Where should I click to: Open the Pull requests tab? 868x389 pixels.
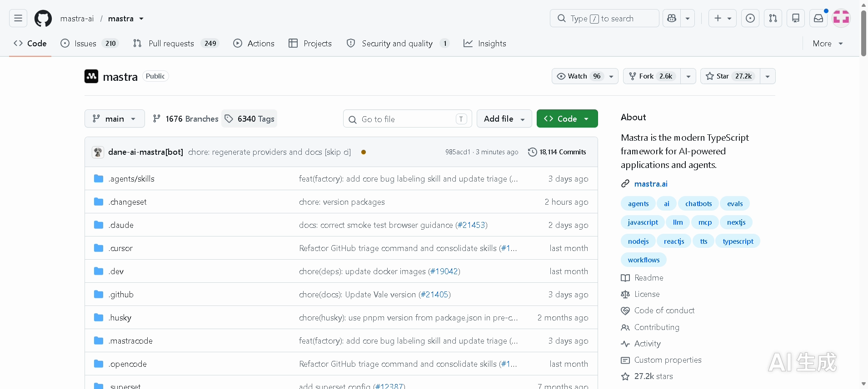[176, 44]
